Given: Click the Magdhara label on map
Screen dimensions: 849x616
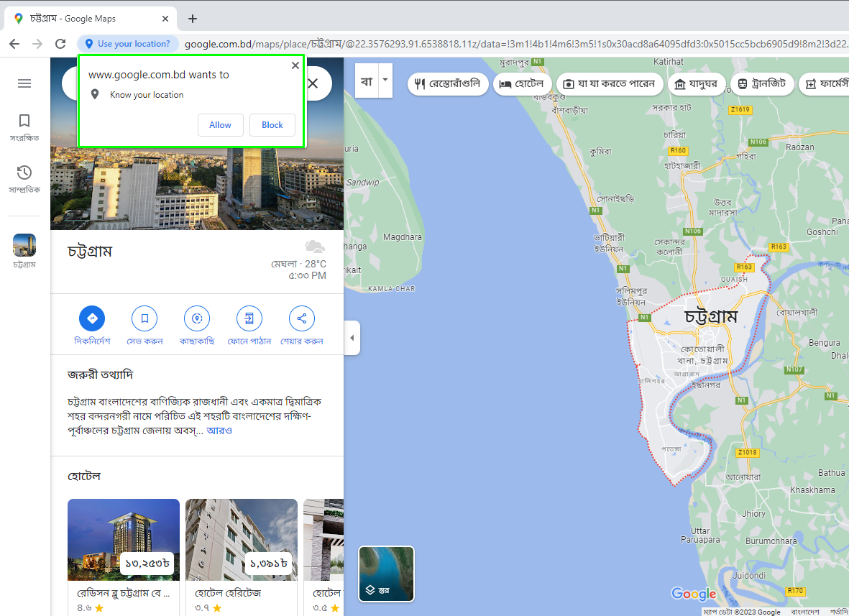Looking at the screenshot, I should (x=403, y=237).
